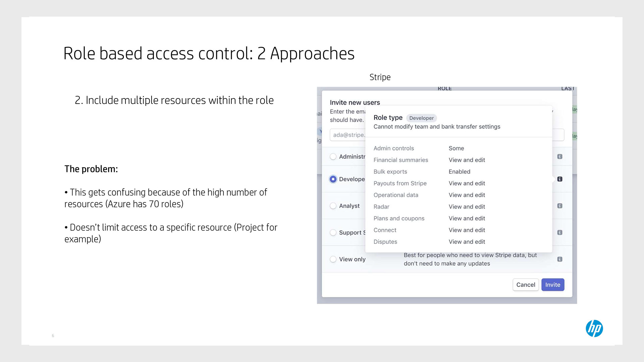Click the 'Plans and coupons' label
The height and width of the screenshot is (362, 644).
pyautogui.click(x=399, y=219)
